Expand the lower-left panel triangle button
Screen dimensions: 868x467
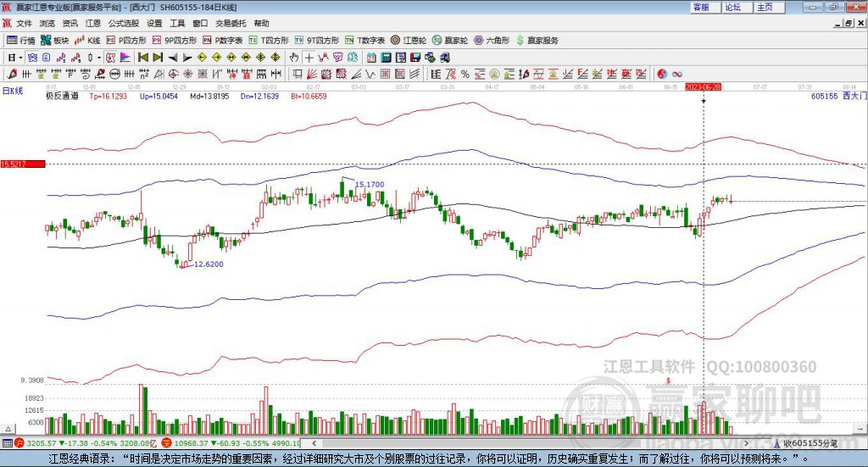pos(8,429)
